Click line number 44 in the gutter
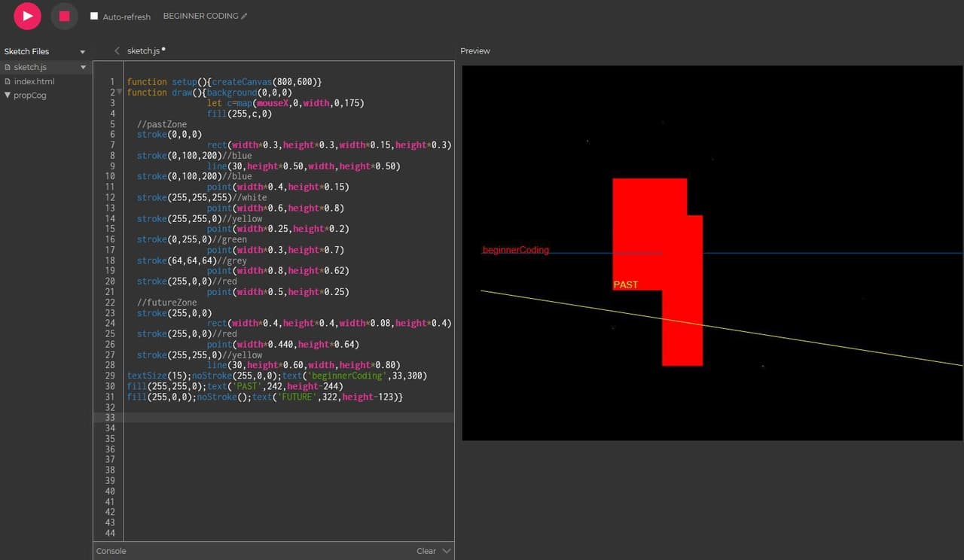 (110, 533)
